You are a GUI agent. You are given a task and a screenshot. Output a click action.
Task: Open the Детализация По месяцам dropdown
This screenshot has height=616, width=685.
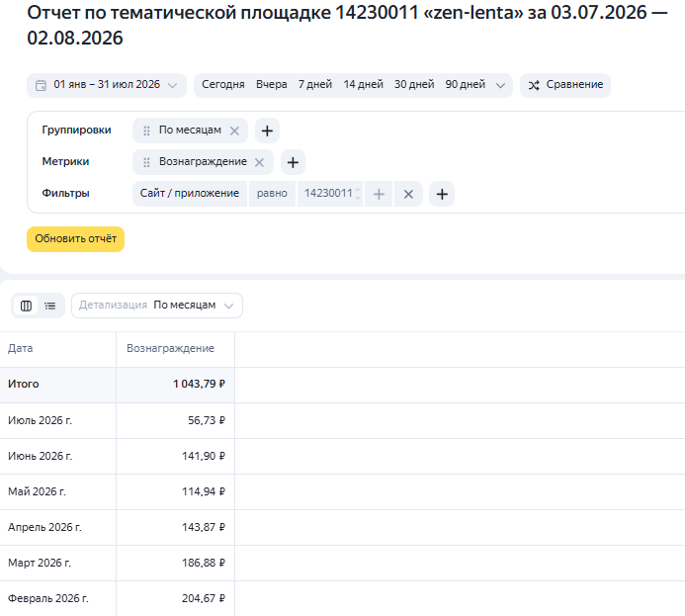(x=157, y=306)
